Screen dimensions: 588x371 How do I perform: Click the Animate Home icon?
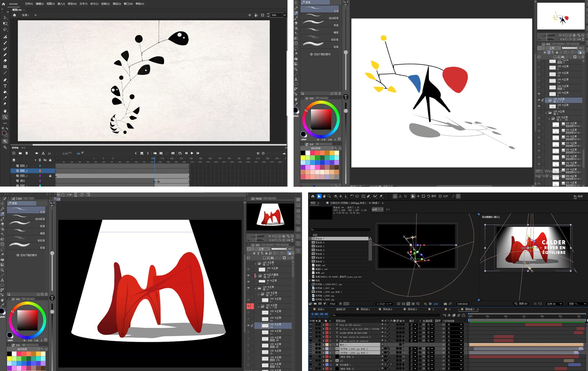click(3, 4)
